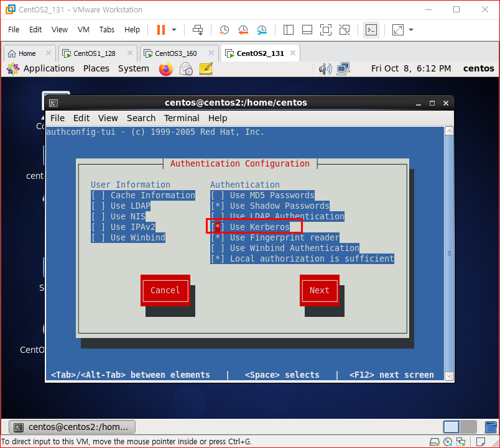Click the date and time clock
This screenshot has width=500, height=448.
click(411, 68)
